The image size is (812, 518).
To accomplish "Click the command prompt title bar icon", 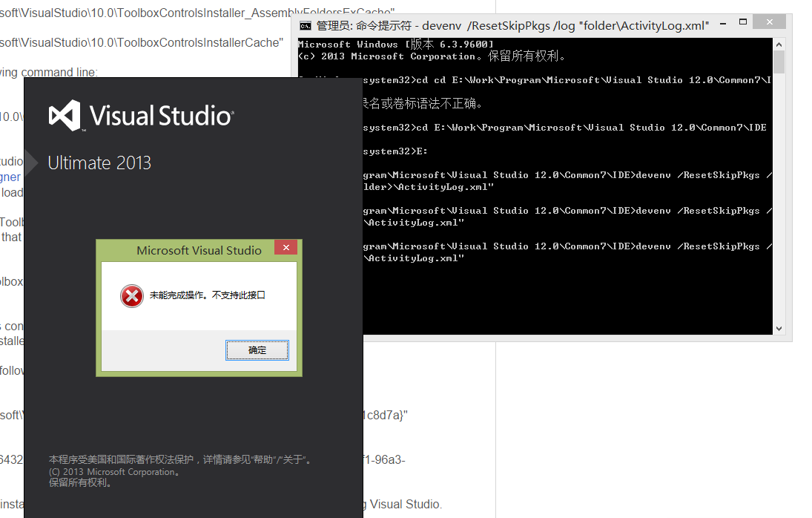I will [306, 26].
